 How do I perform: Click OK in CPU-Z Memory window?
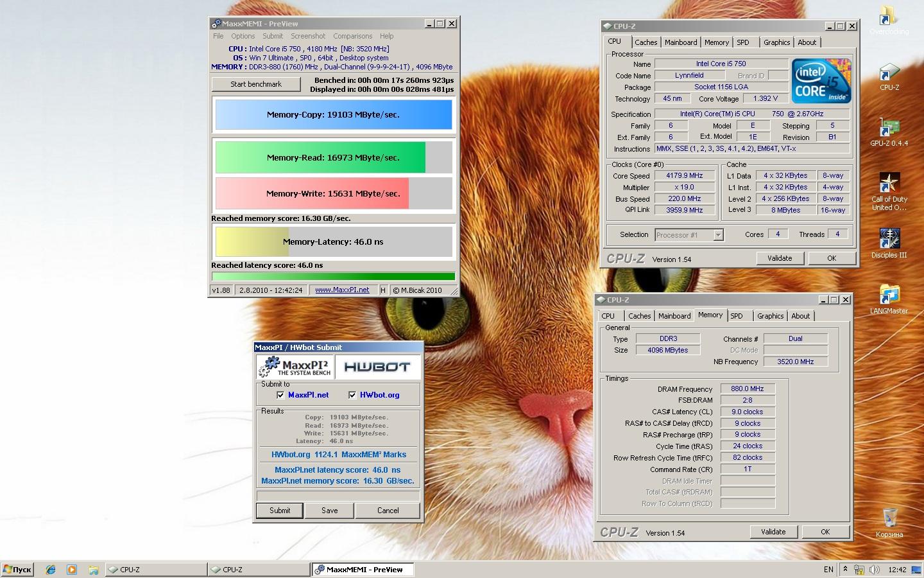click(x=825, y=532)
